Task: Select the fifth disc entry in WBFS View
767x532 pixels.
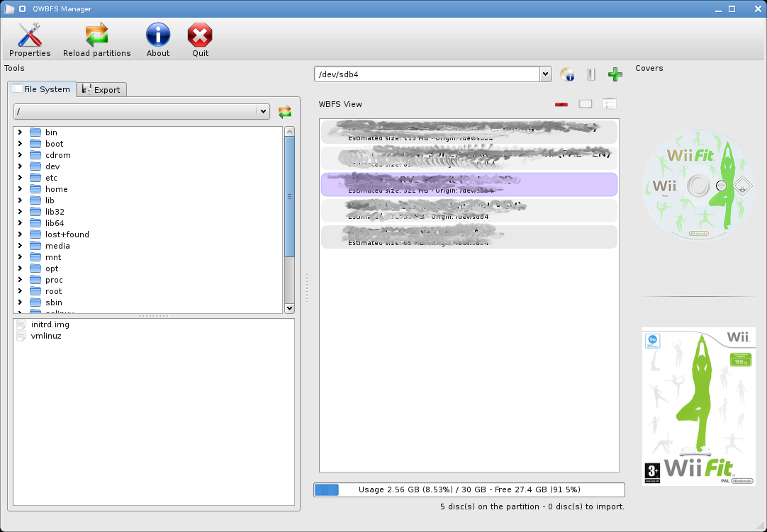Action: (469, 237)
